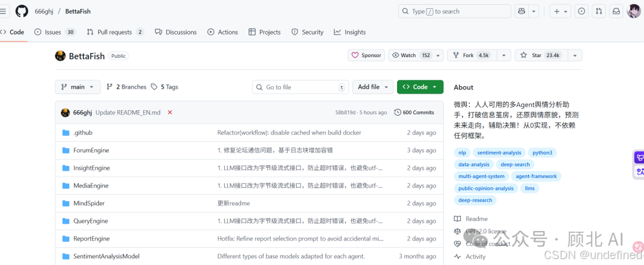This screenshot has width=644, height=265.
Task: Open the 600 Commits history link
Action: (x=414, y=113)
